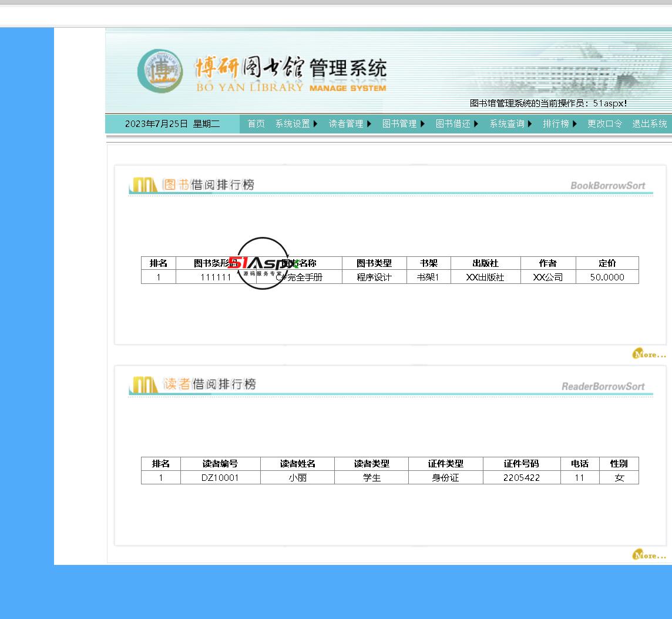This screenshot has height=619, width=672.
Task: Click the reader name 小丽
Action: pos(297,478)
